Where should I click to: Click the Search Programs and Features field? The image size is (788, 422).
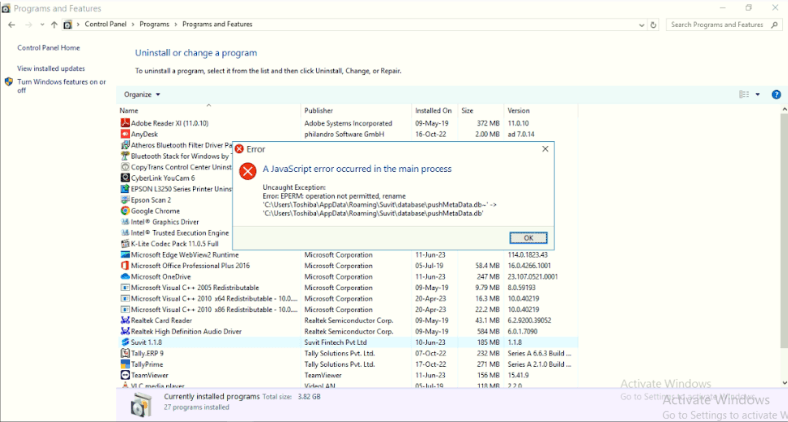tap(724, 25)
